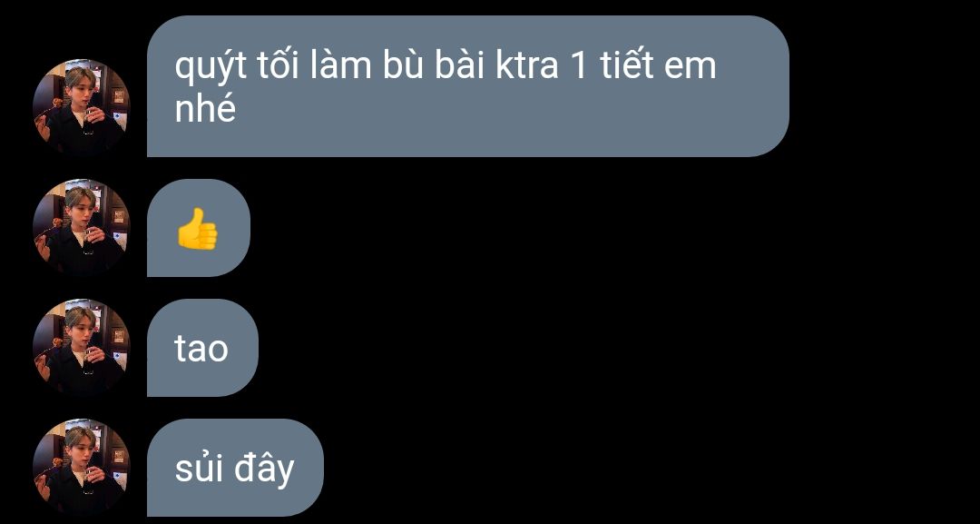The height and width of the screenshot is (524, 980).
Task: Click the number "1" in first message
Action: pos(579,67)
